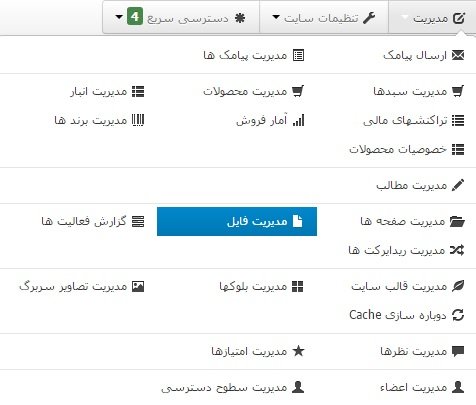Go to مدیریت انبار
Viewport: 476px width, 405px height.
[107, 91]
